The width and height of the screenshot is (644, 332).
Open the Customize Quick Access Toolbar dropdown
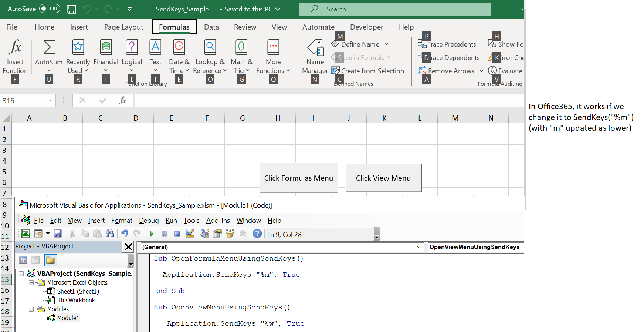[129, 9]
